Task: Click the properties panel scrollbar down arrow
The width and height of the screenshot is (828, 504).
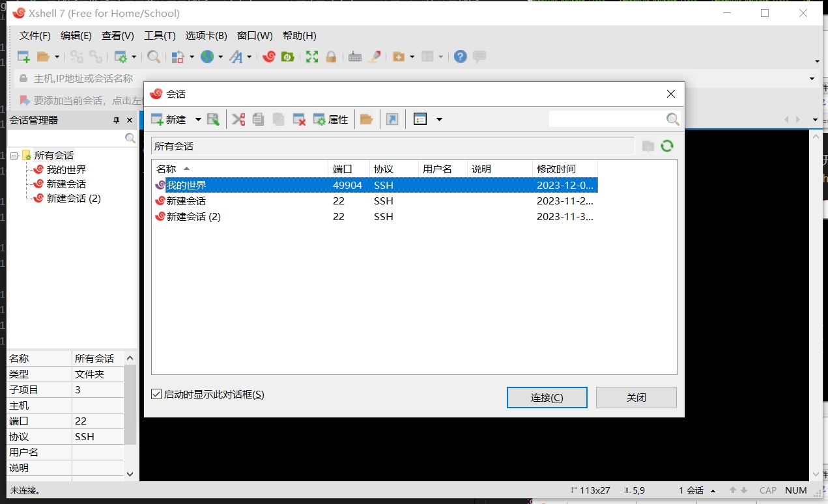Action: tap(130, 475)
